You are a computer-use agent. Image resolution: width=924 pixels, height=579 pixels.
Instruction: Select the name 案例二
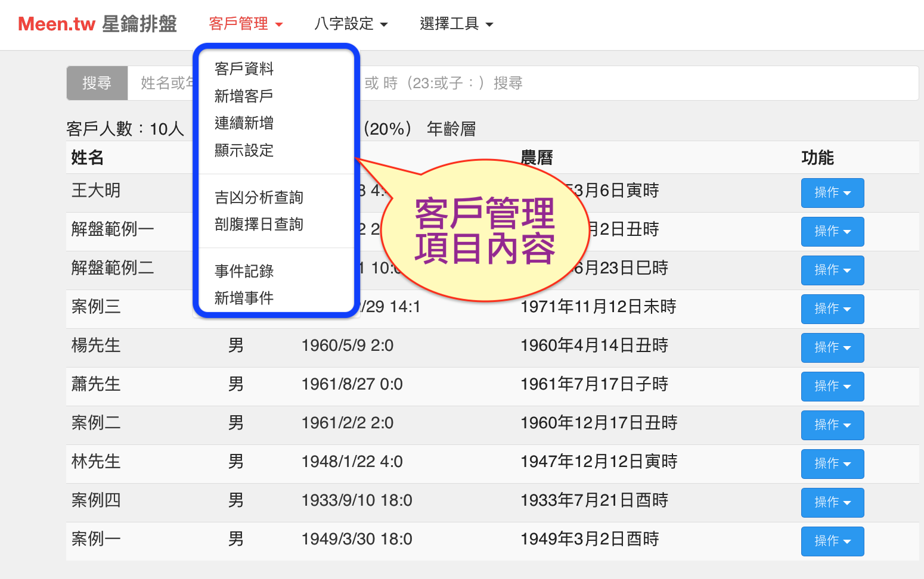[x=96, y=422]
